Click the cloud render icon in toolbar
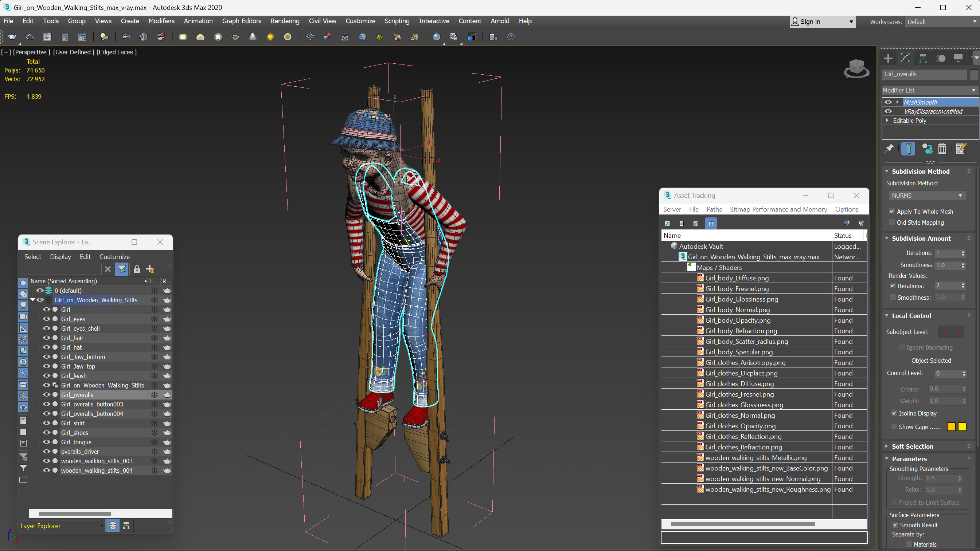 point(30,37)
